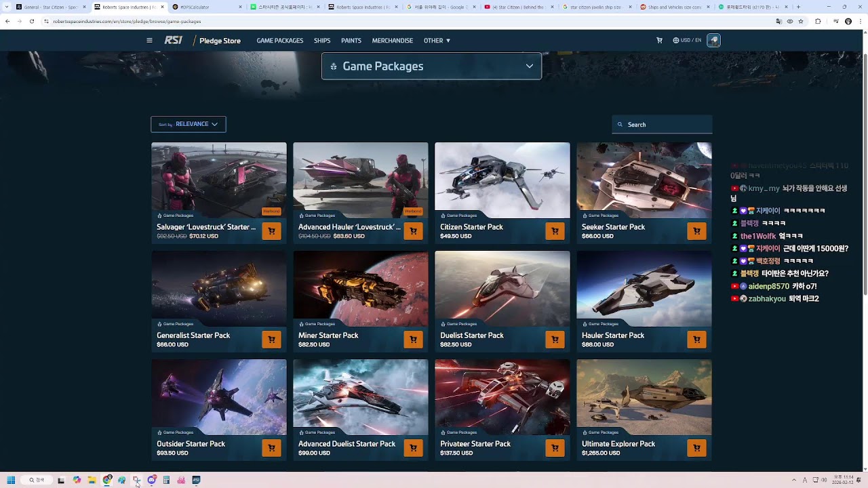This screenshot has height=488, width=868.
Task: Open the Duelist Starter Pack ship image
Action: [x=502, y=289]
